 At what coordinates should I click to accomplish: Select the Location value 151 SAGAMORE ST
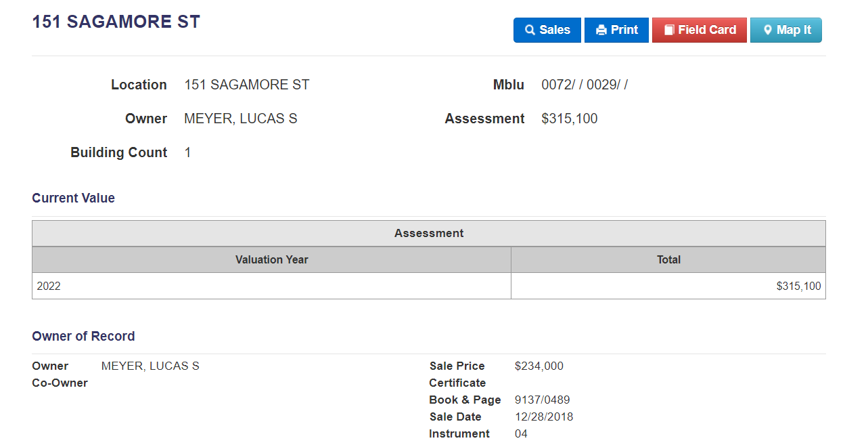tap(246, 85)
